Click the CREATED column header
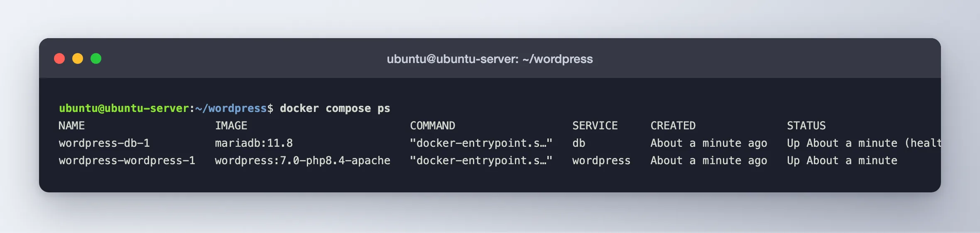The image size is (980, 233). point(673,126)
